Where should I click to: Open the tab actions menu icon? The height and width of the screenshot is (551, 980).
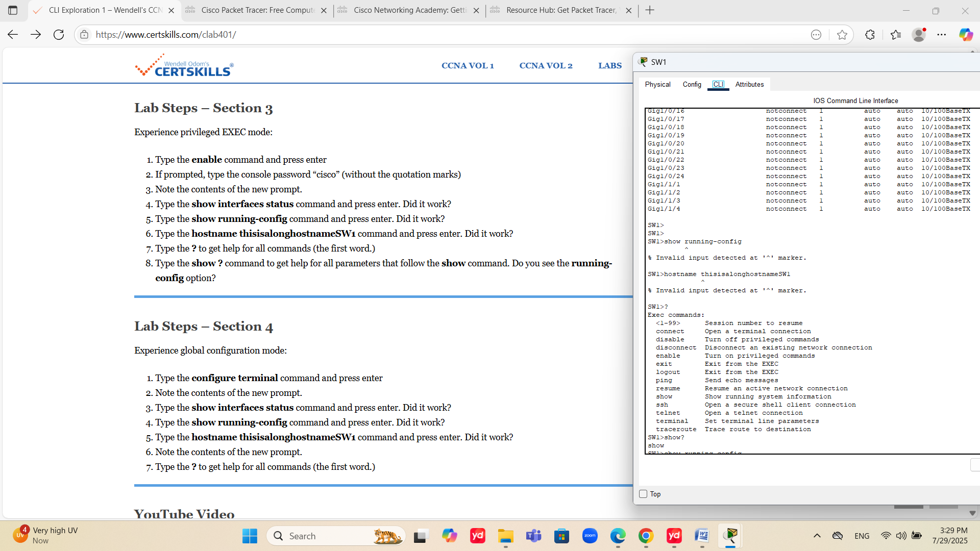point(13,10)
